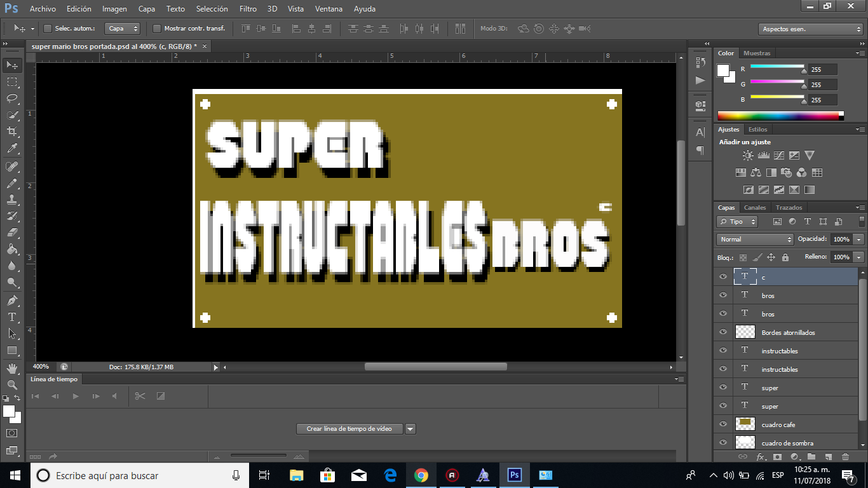Image resolution: width=868 pixels, height=488 pixels.
Task: Select the Pen tool
Action: point(11,300)
